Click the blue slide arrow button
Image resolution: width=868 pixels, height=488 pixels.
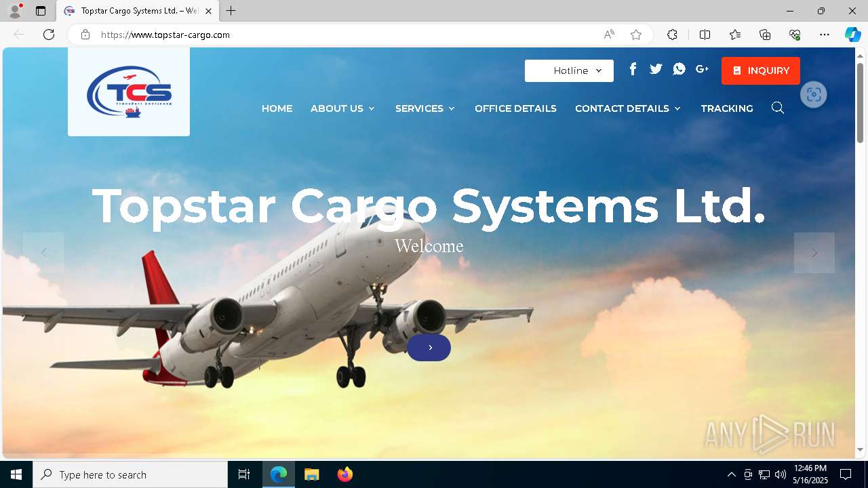(x=429, y=347)
